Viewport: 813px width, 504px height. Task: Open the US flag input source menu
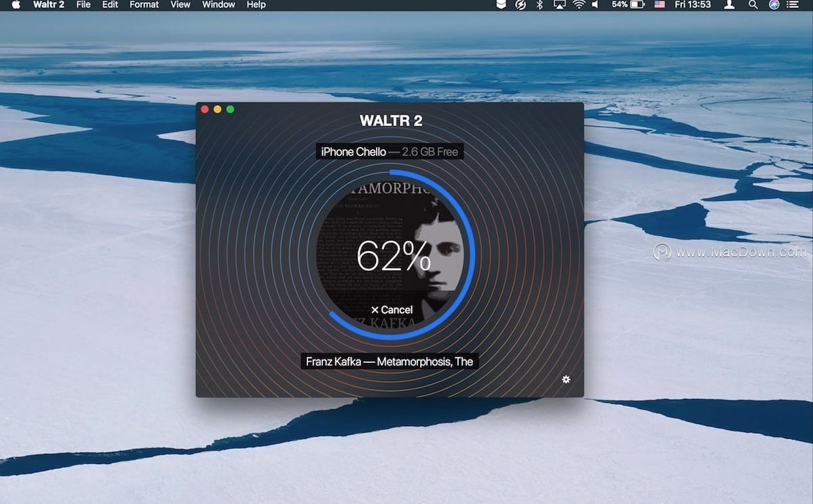(660, 5)
